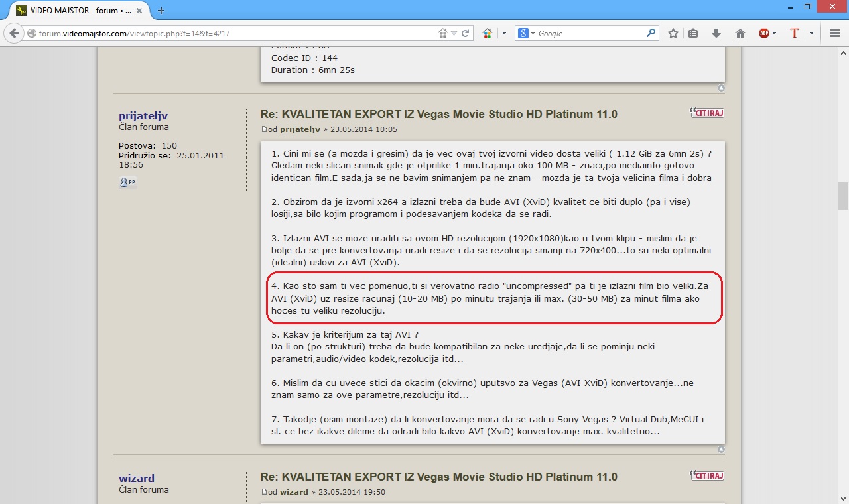Click the browser back arrow button
This screenshot has height=504, width=849.
14,33
